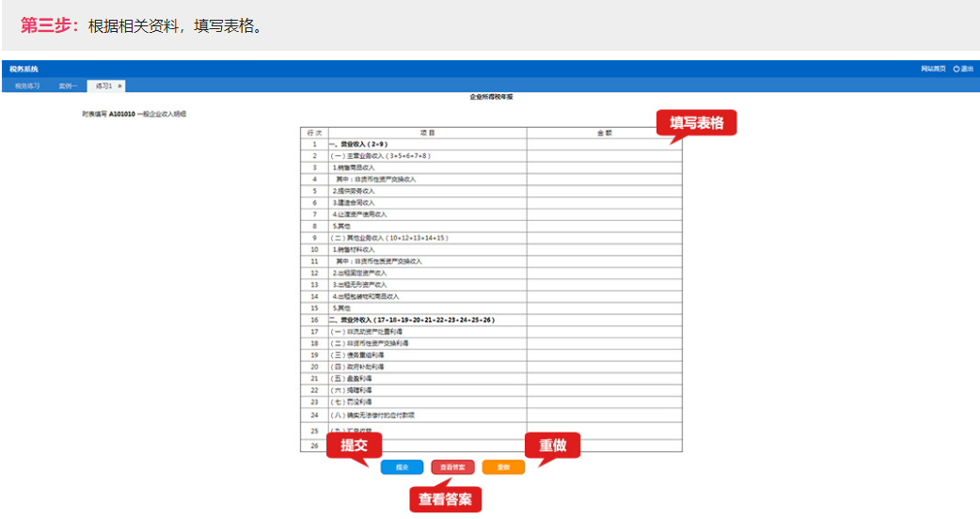Click the 2.提供劳务收入 label

[353, 191]
